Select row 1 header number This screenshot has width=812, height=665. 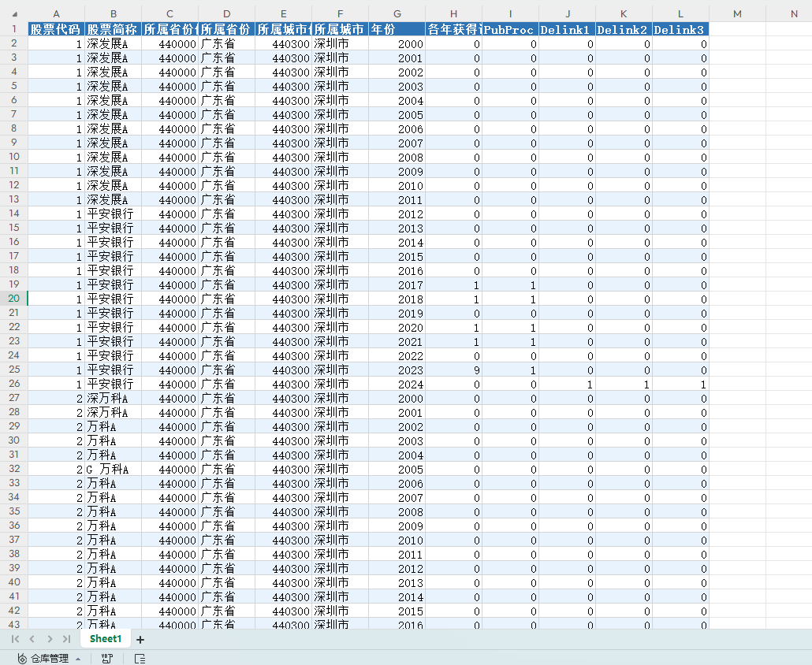coord(14,29)
